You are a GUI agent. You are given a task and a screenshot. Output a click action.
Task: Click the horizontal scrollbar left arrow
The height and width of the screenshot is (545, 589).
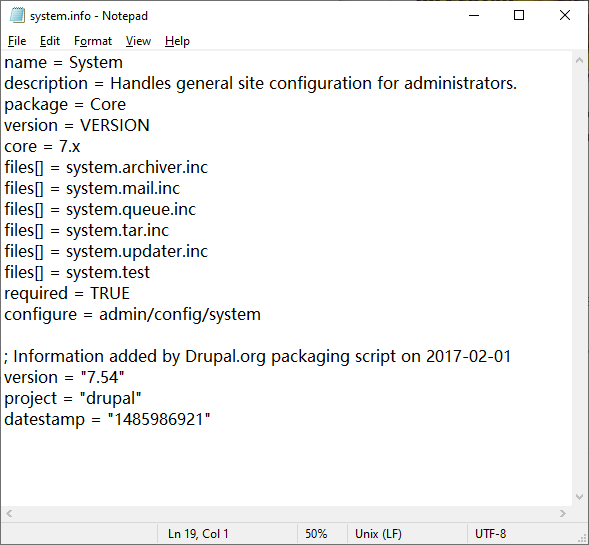(9, 513)
